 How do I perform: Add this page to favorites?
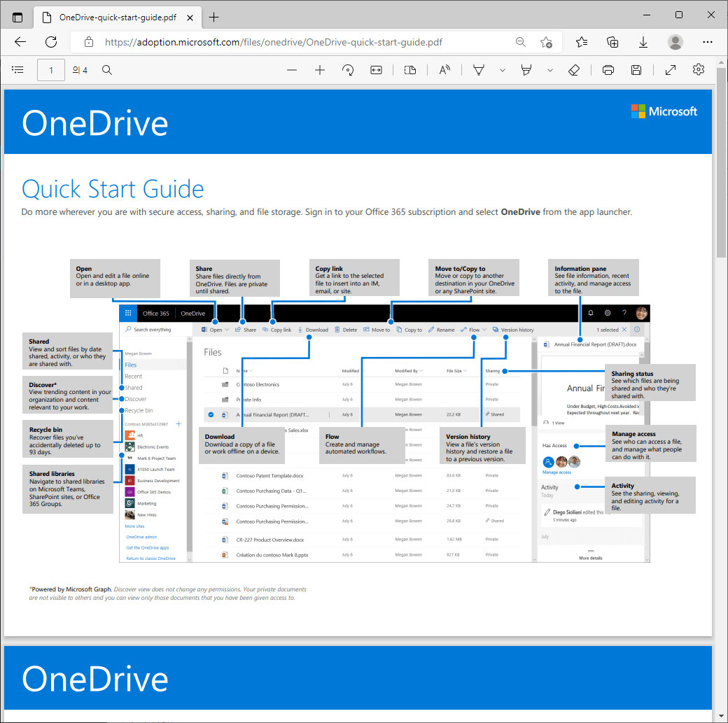click(547, 42)
